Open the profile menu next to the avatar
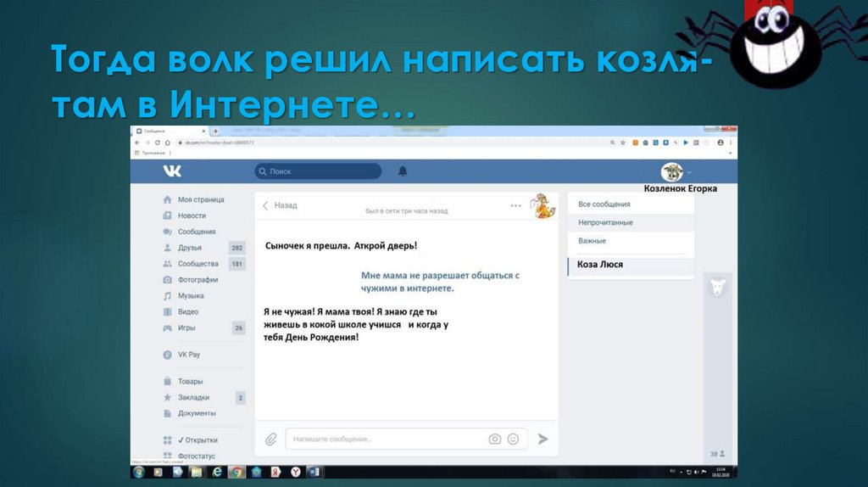Screen dimensions: 868x487 click(x=689, y=172)
